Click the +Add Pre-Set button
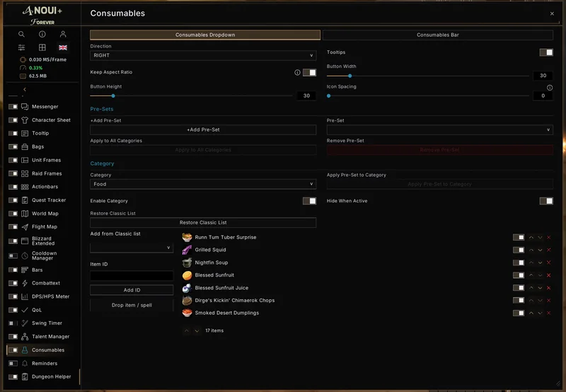Viewport: 566px width, 392px height. [x=203, y=129]
